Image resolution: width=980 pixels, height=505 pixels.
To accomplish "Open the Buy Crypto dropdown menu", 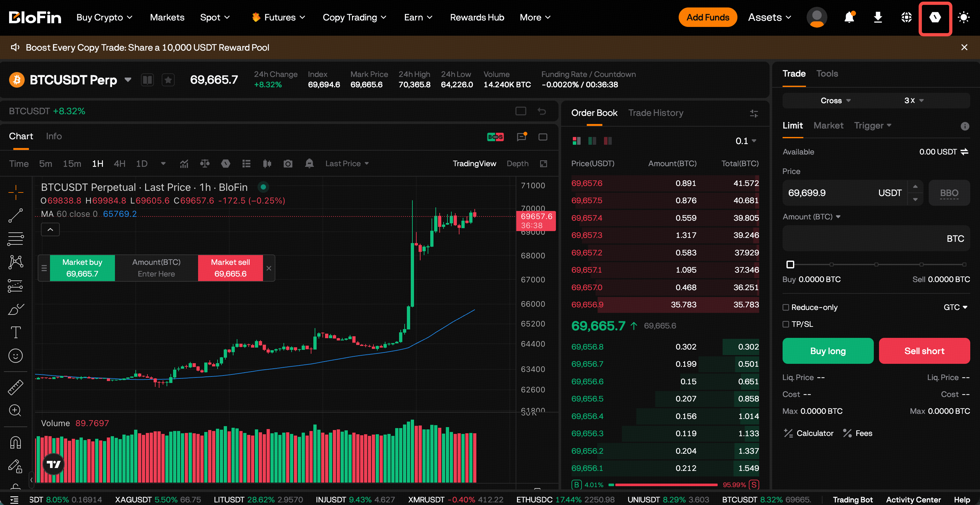I will 104,17.
